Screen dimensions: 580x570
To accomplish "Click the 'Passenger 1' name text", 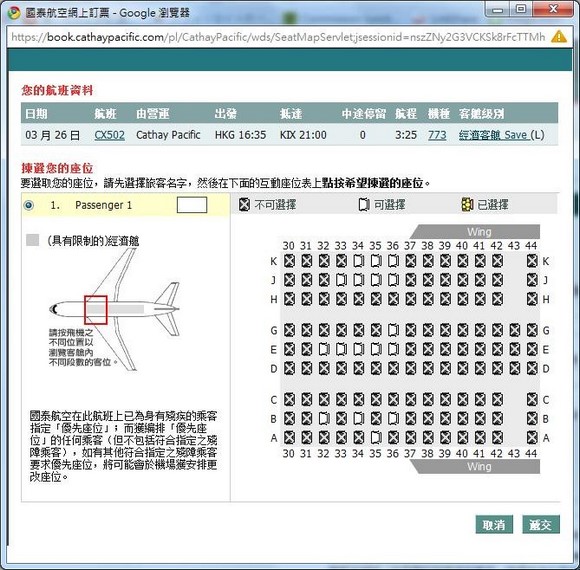I will 103,205.
